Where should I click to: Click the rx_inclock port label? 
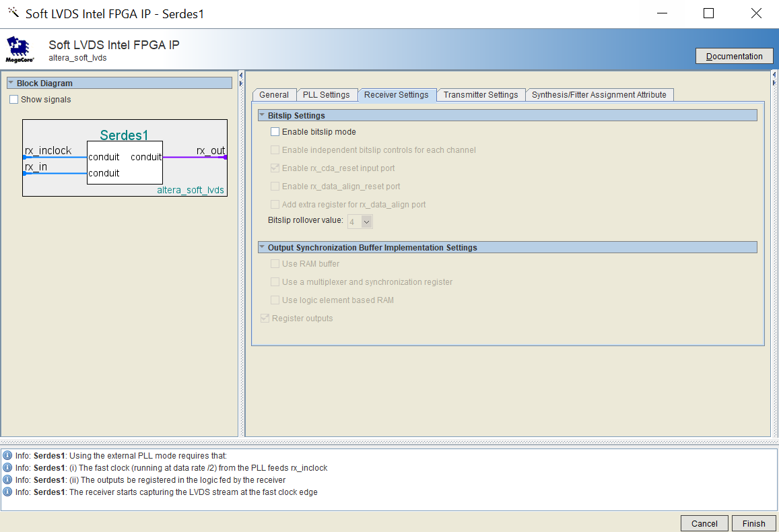click(x=48, y=151)
